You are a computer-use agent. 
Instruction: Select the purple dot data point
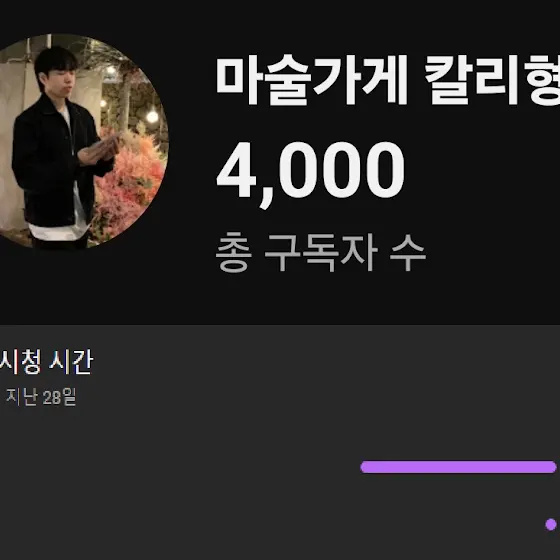tap(551, 524)
